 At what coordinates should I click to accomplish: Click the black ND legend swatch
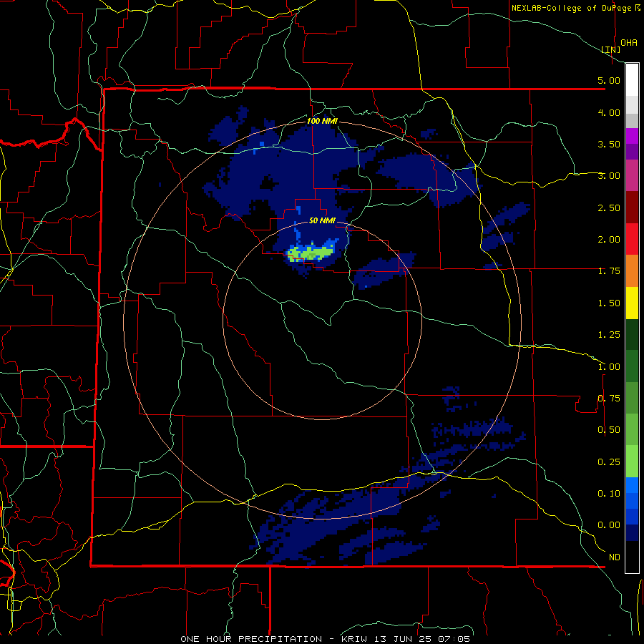pyautogui.click(x=632, y=557)
